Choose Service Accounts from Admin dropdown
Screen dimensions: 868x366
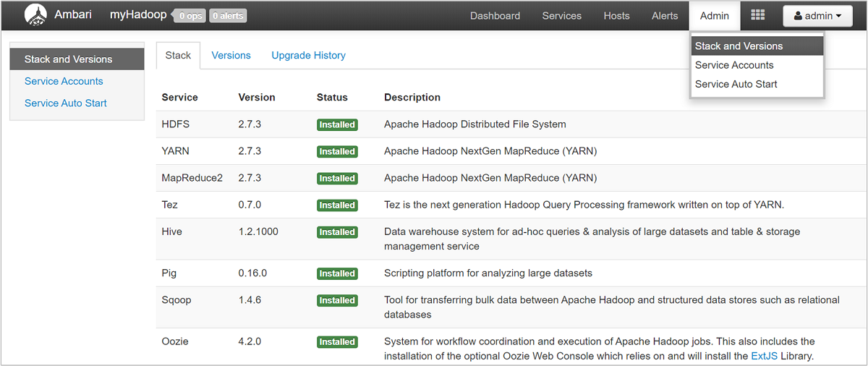pyautogui.click(x=734, y=65)
